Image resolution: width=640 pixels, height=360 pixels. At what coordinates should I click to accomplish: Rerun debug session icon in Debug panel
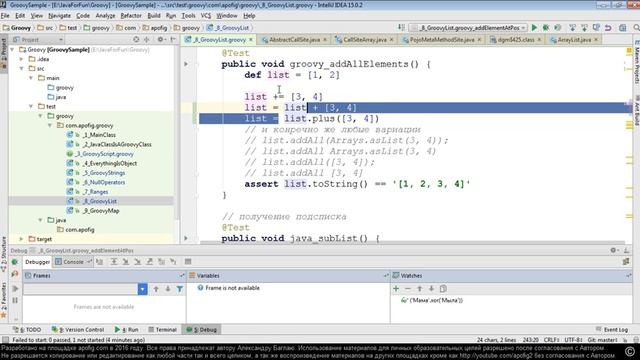pos(15,262)
